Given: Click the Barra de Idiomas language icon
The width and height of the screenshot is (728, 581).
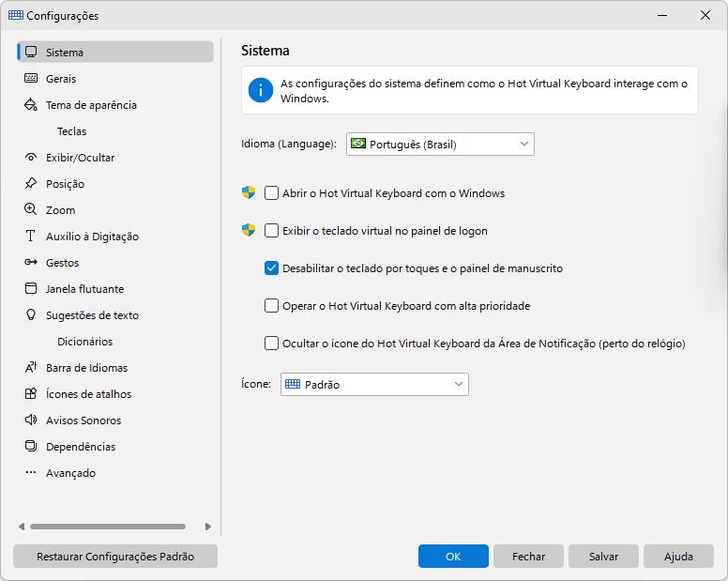Looking at the screenshot, I should 31,367.
